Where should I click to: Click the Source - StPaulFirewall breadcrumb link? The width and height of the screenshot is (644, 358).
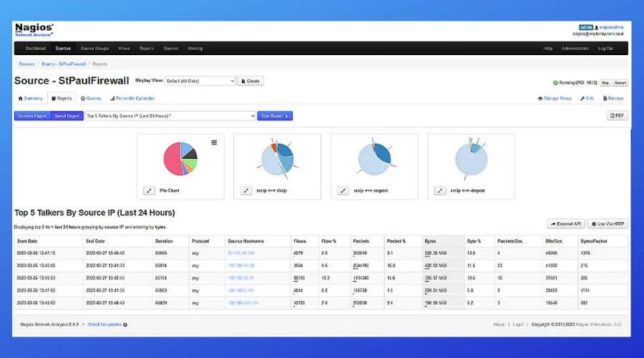64,64
